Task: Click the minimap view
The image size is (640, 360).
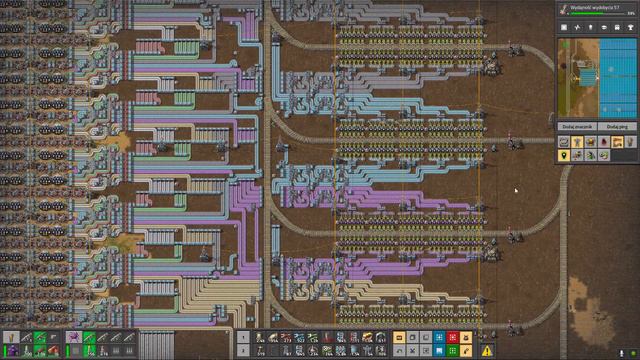Action: tap(597, 78)
